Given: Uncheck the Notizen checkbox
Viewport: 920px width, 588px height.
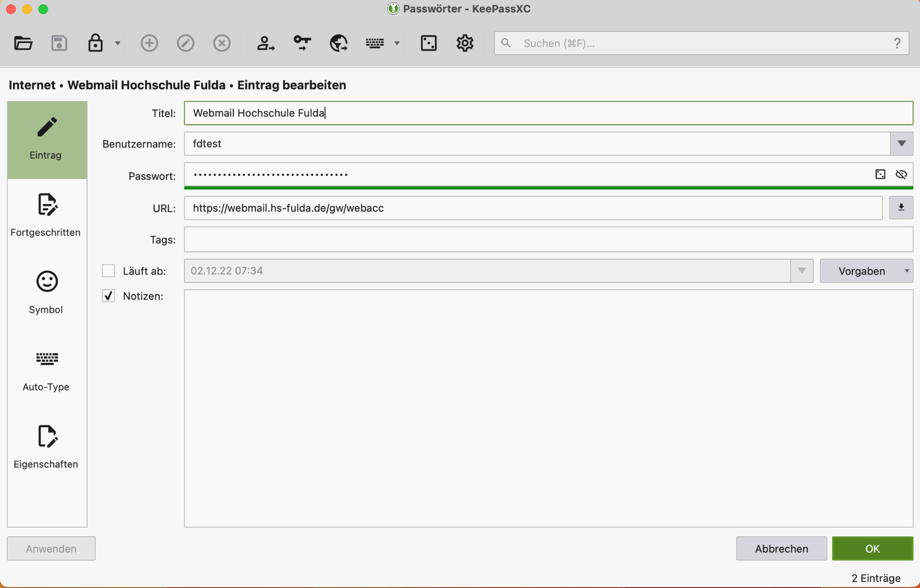Looking at the screenshot, I should pyautogui.click(x=108, y=296).
